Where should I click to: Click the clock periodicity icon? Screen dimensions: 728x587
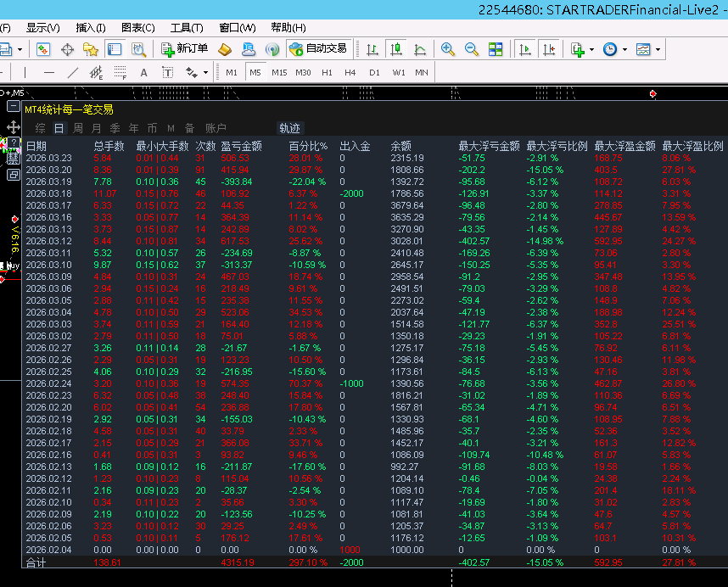[x=609, y=49]
